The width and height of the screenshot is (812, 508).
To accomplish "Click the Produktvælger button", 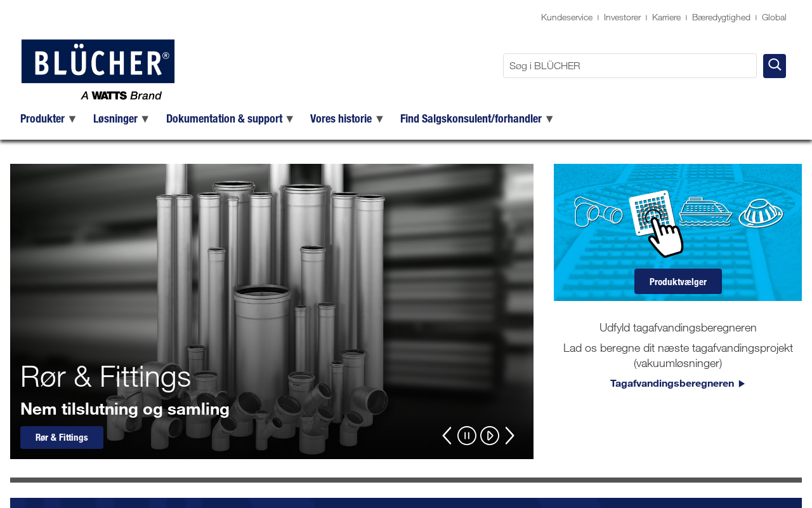I will [x=678, y=281].
